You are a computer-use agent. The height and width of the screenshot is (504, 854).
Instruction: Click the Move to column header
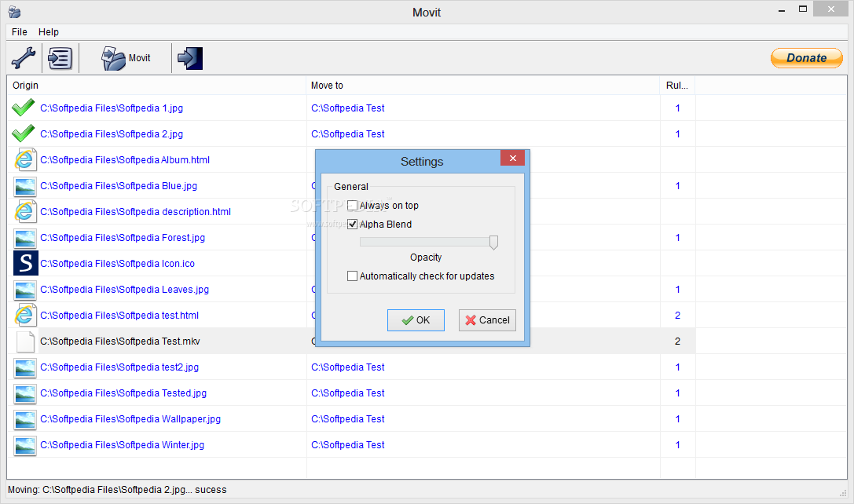pyautogui.click(x=483, y=86)
